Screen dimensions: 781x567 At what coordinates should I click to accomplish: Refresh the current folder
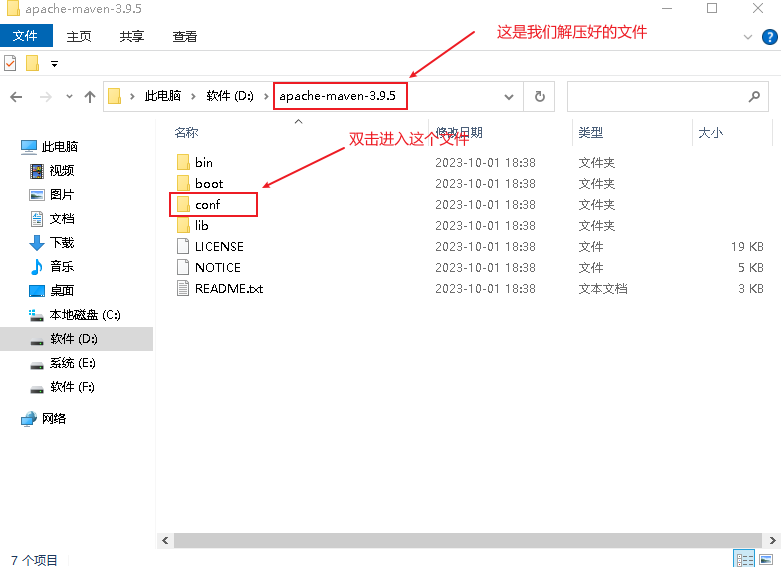tap(539, 97)
